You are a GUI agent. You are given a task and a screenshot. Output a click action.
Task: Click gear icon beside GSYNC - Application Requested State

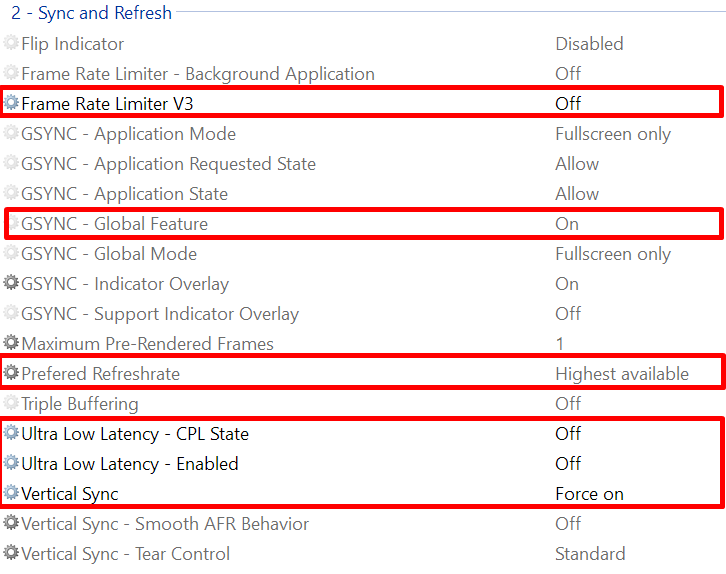(x=11, y=163)
